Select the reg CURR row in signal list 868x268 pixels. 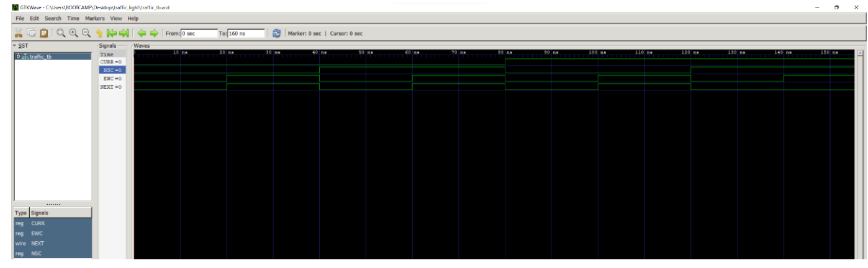pyautogui.click(x=53, y=223)
